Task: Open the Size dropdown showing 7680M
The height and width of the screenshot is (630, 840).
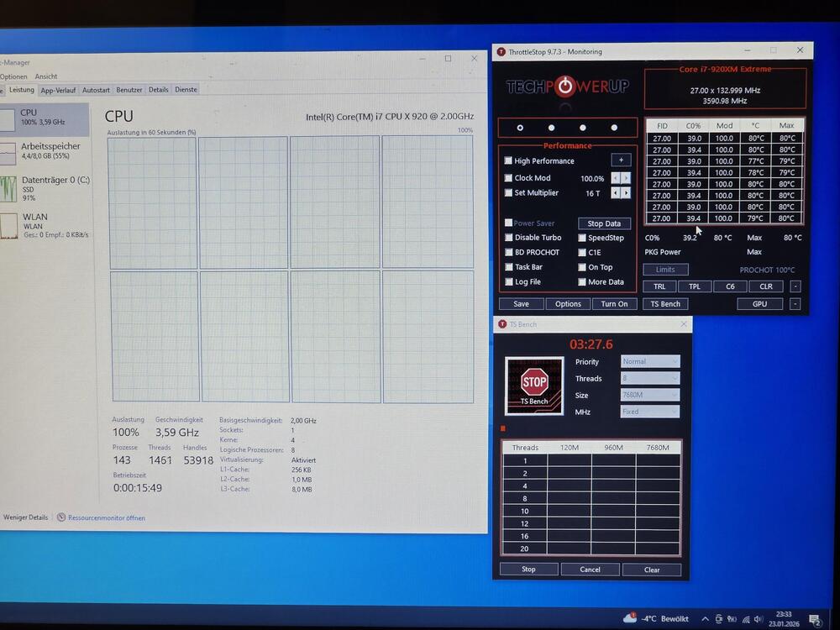Action: pyautogui.click(x=650, y=396)
